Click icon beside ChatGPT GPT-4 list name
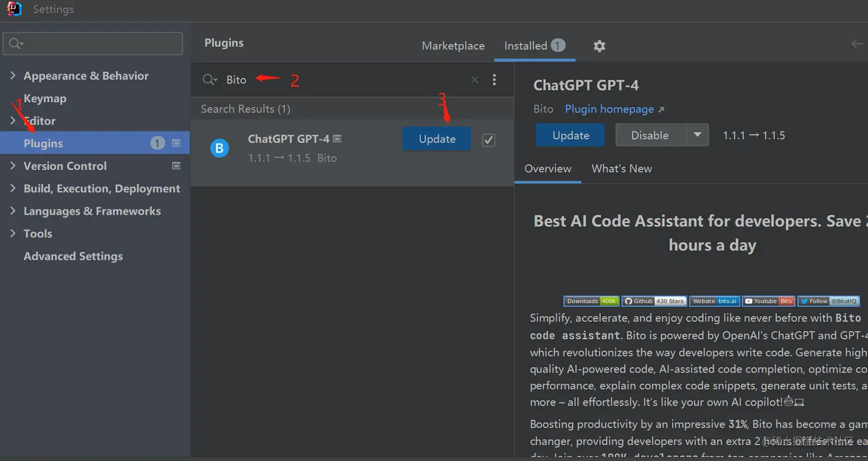 tap(337, 138)
